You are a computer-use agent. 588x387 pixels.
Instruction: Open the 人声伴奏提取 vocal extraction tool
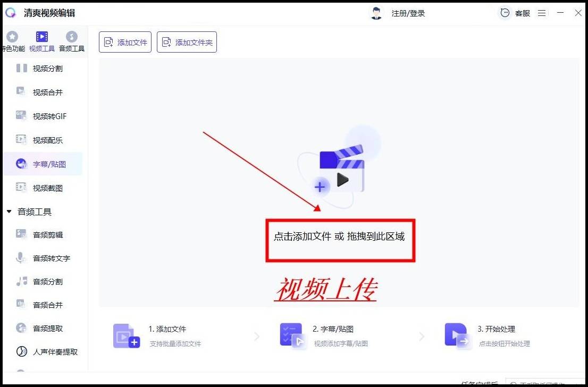(x=55, y=352)
